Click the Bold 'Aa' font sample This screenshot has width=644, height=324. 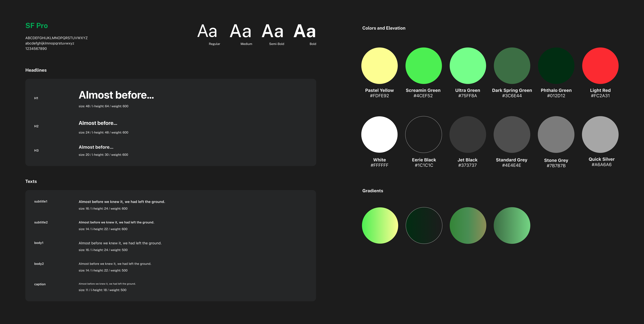304,31
